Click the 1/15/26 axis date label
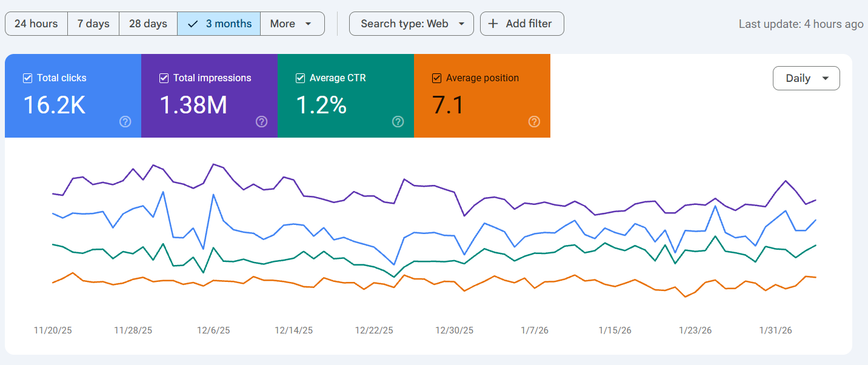 [x=615, y=330]
